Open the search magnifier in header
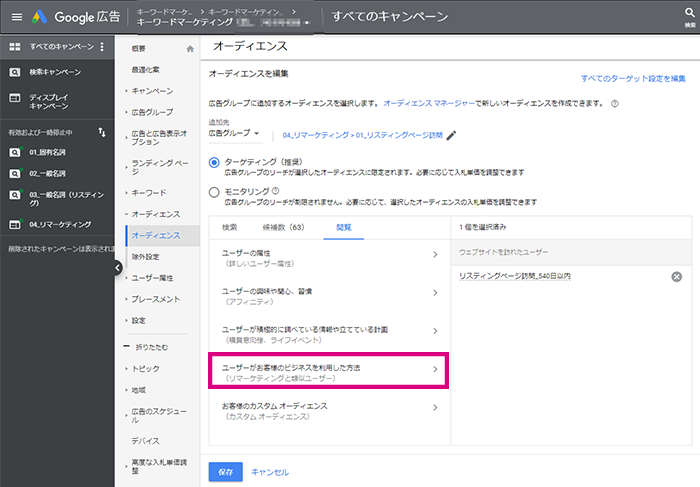The height and width of the screenshot is (487, 700). (x=690, y=13)
